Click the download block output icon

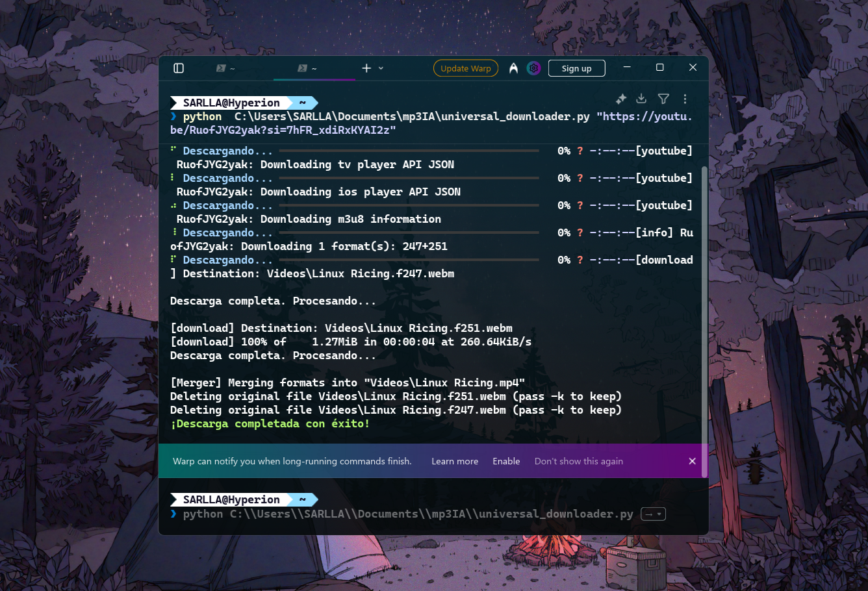click(x=641, y=99)
